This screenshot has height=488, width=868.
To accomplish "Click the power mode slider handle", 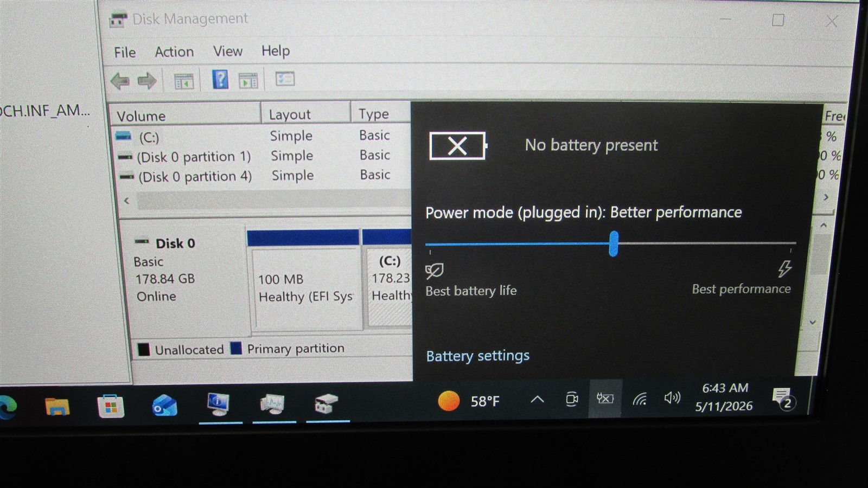I will (614, 243).
